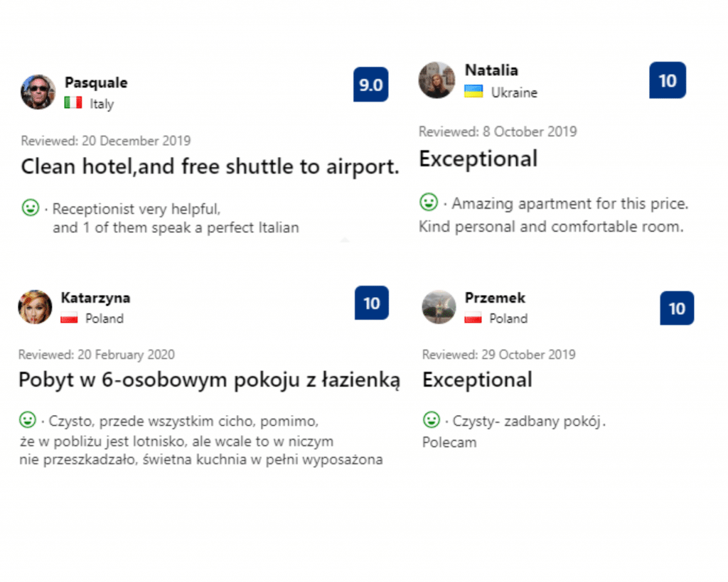Click the Poland flag beside Katarzyna
The width and height of the screenshot is (728, 582).
click(69, 318)
